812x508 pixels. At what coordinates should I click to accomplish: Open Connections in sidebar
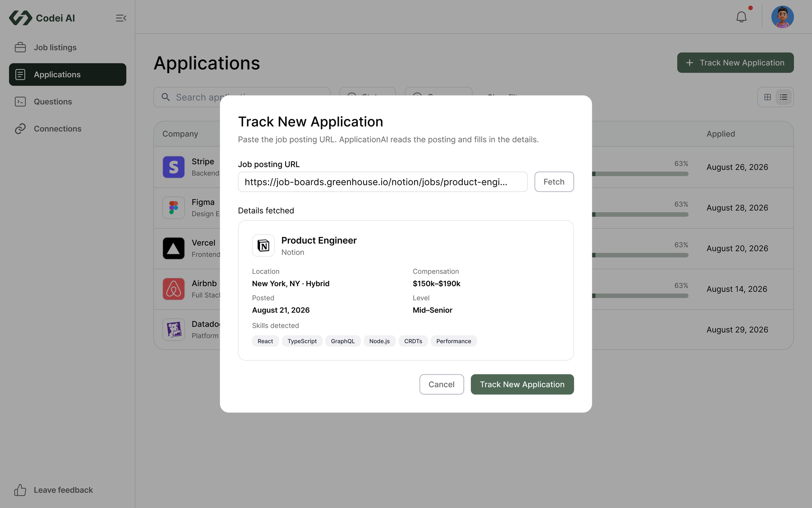point(68,129)
